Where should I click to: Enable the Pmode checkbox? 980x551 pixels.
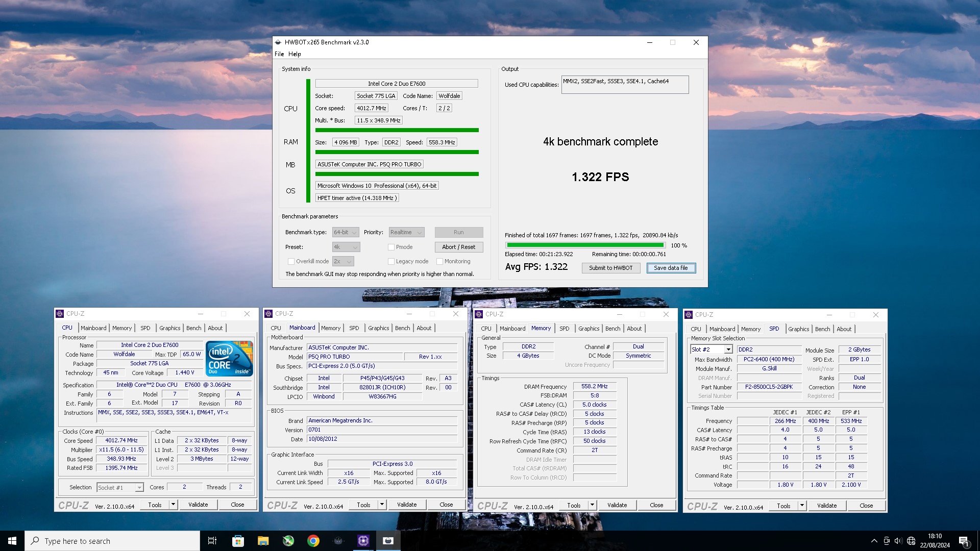coord(391,247)
